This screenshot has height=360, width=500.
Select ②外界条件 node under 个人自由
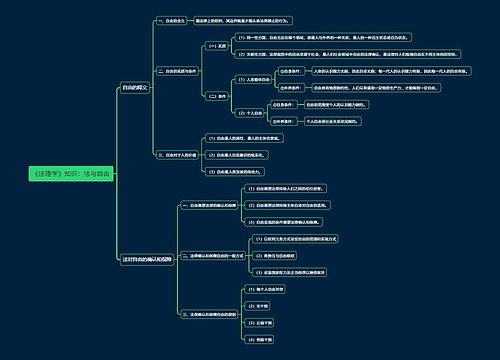(x=283, y=121)
